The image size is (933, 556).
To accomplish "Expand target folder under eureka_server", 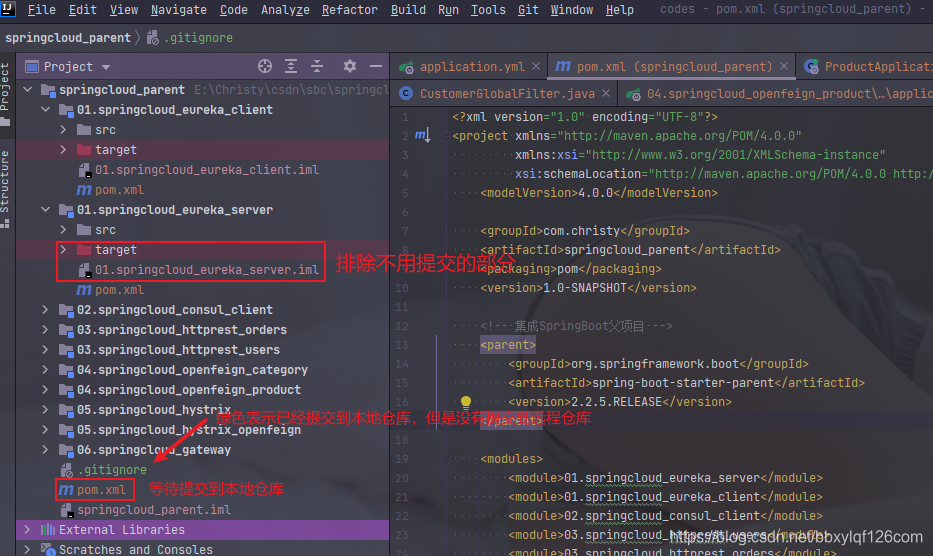I will 64,249.
